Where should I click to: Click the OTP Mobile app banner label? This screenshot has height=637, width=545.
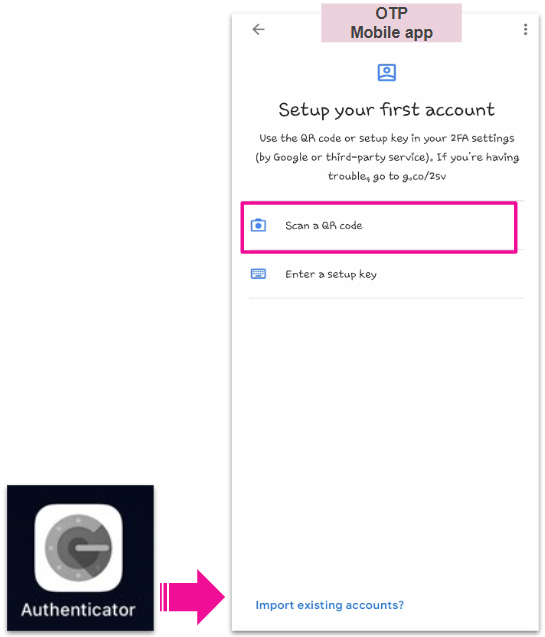pos(391,23)
